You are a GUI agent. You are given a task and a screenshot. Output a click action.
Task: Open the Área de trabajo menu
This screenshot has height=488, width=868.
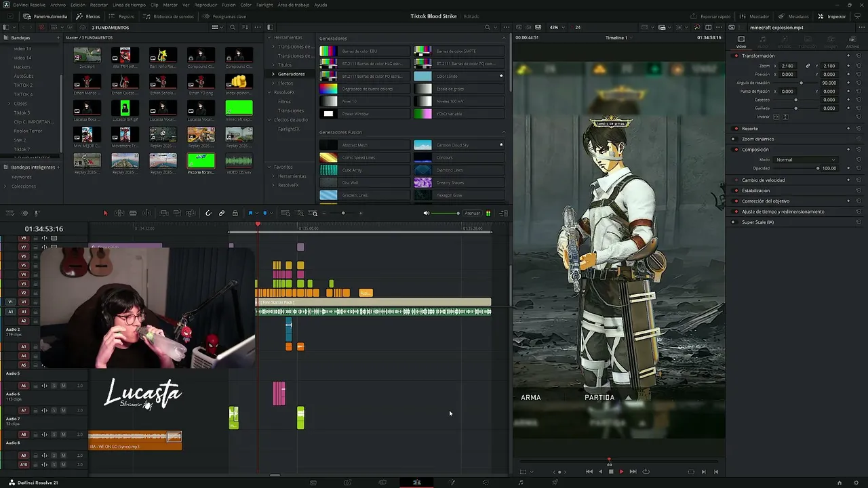(294, 5)
